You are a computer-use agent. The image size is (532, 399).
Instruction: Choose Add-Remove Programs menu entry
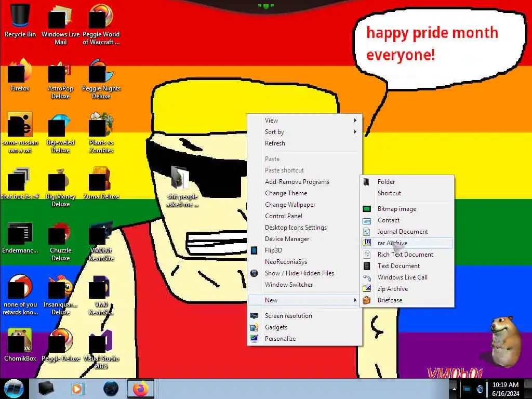305,182
